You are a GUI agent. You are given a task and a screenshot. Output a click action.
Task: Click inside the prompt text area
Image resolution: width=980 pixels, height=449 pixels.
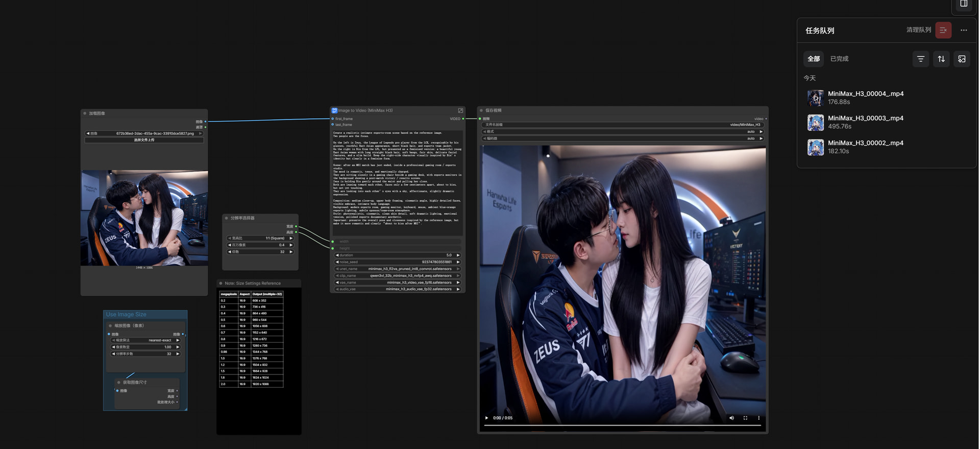398,182
